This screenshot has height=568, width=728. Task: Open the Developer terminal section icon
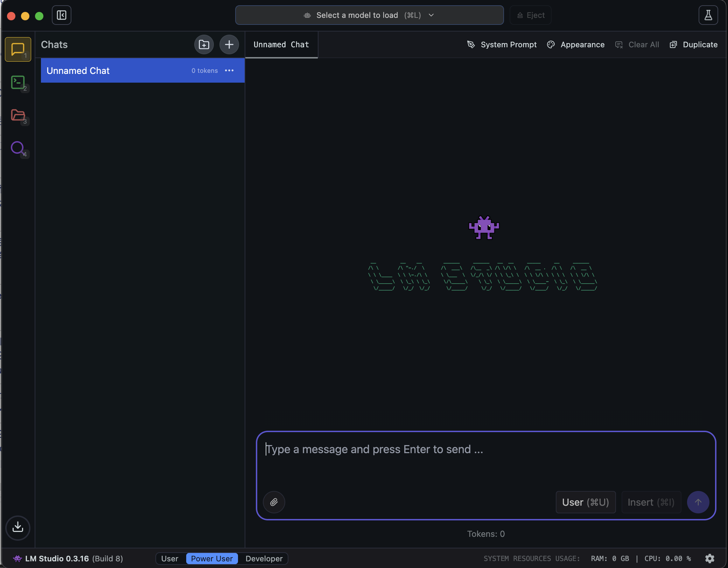tap(17, 83)
